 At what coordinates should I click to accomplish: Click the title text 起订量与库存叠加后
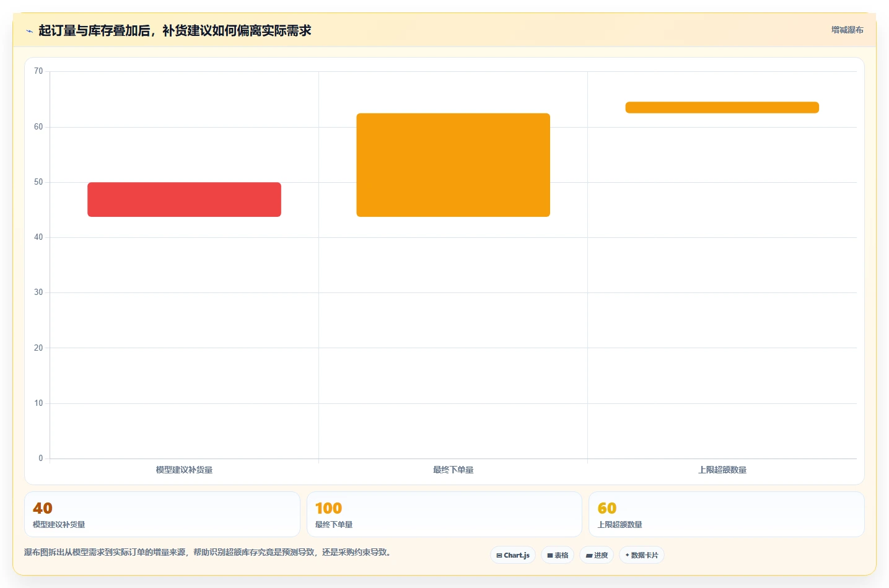pyautogui.click(x=94, y=30)
